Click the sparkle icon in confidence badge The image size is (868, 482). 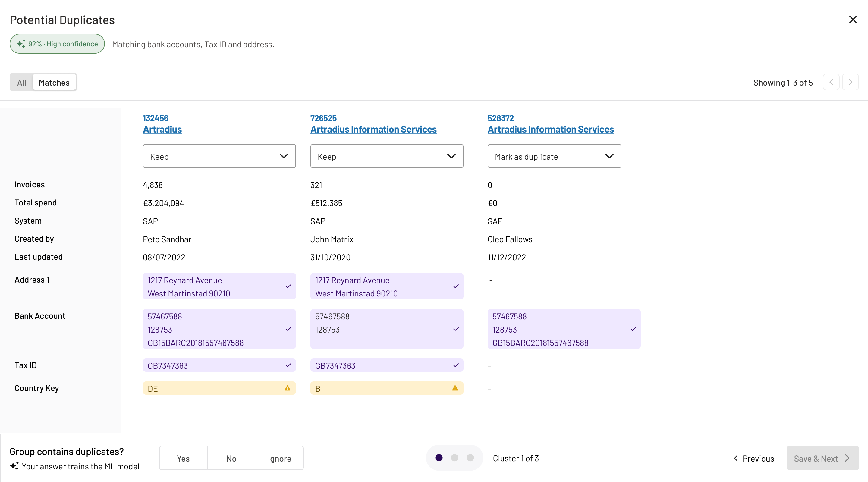(x=21, y=44)
